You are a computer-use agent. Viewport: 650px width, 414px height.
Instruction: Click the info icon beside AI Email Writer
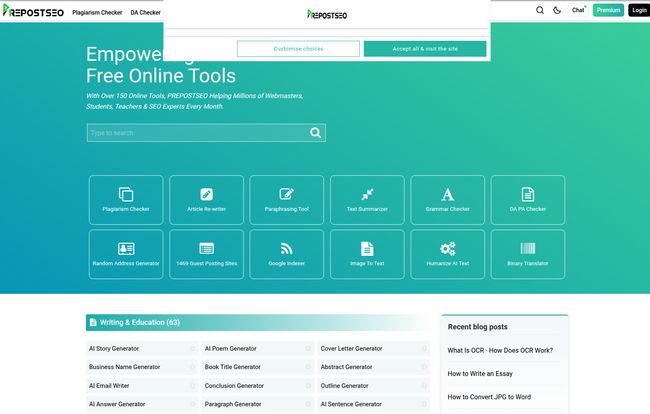click(192, 385)
